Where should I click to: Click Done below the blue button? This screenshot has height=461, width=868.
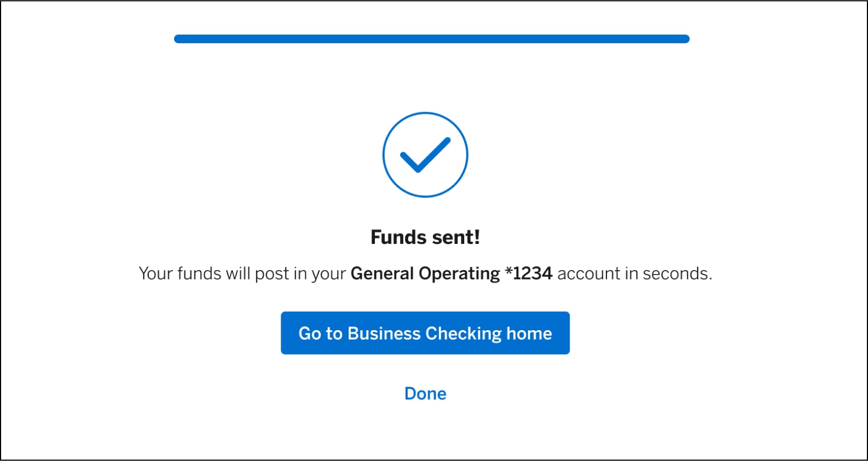pos(425,393)
